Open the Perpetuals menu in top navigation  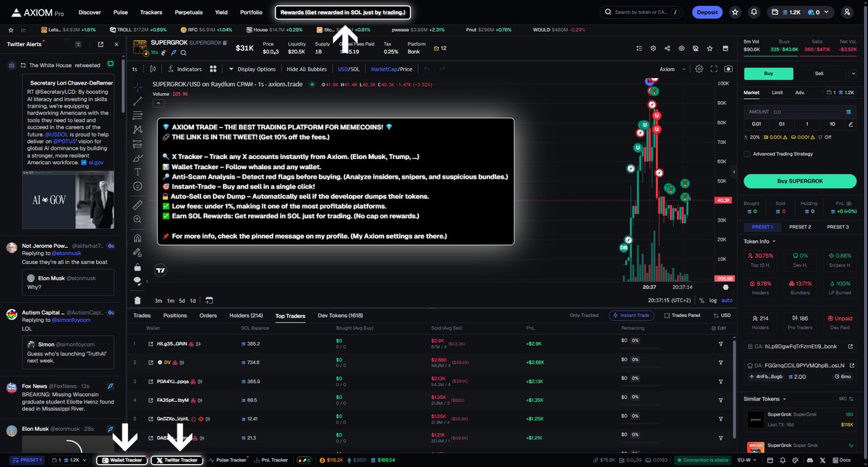pos(188,12)
